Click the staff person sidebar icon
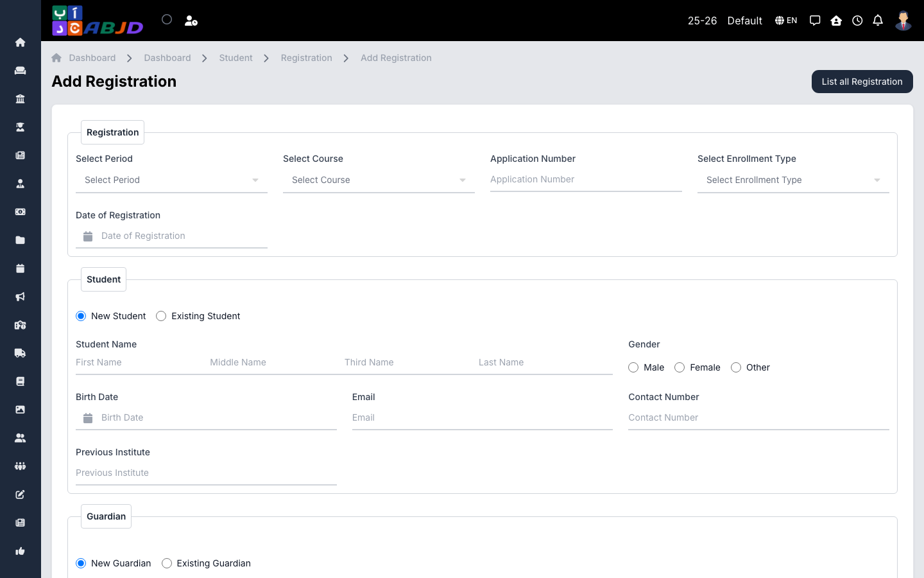This screenshot has height=578, width=924. (x=20, y=184)
